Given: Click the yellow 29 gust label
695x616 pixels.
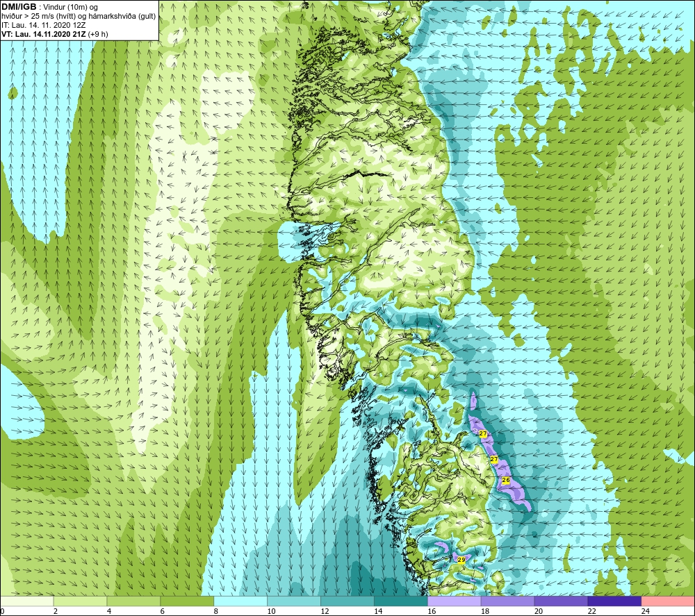Looking at the screenshot, I should [461, 560].
